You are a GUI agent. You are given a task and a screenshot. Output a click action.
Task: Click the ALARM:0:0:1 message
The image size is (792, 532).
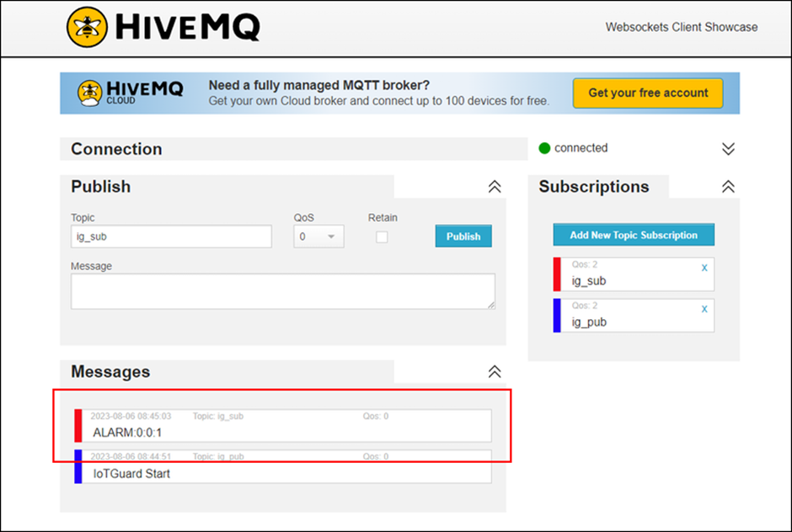pos(283,426)
